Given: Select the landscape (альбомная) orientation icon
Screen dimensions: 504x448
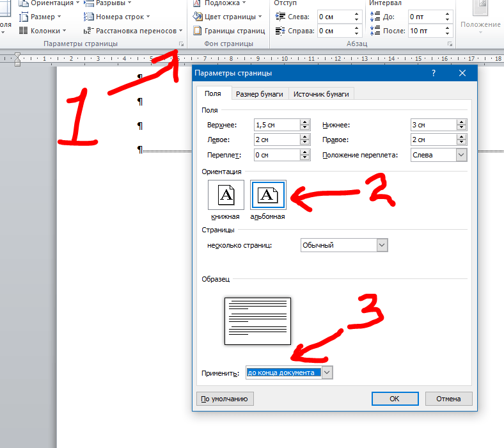Looking at the screenshot, I should click(x=268, y=196).
